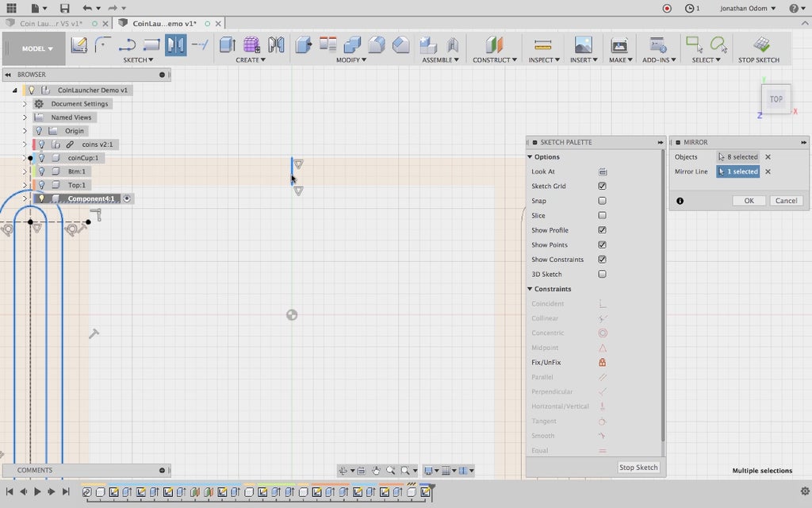
Task: Toggle the Show Constraints checkbox
Action: point(602,260)
